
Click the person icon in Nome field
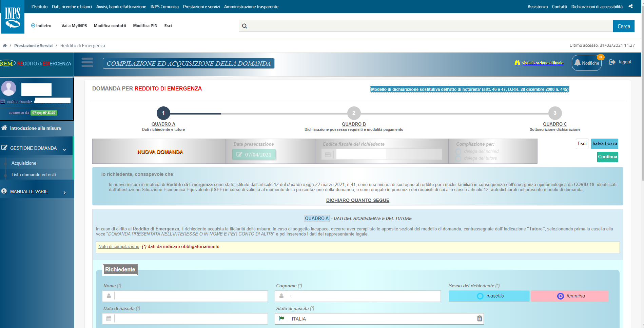pyautogui.click(x=109, y=296)
